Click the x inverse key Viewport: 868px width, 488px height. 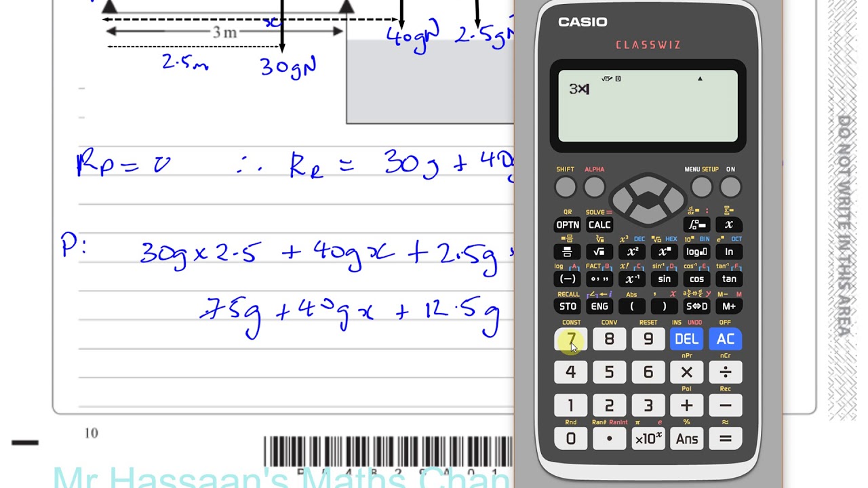[x=632, y=279]
